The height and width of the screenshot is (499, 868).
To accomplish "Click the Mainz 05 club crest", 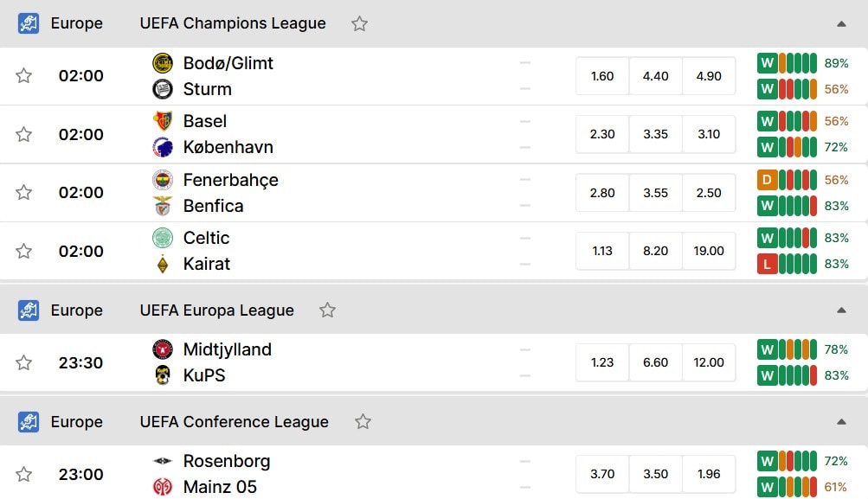I will [x=163, y=487].
